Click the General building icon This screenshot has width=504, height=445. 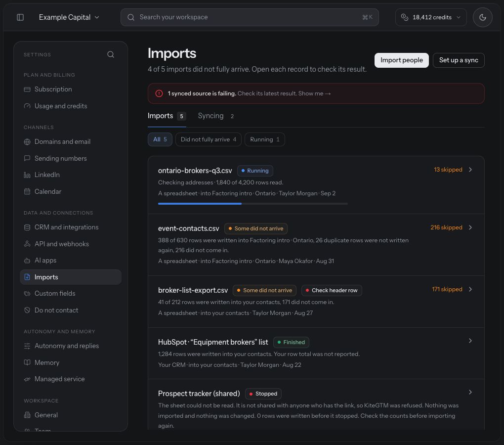(x=27, y=415)
